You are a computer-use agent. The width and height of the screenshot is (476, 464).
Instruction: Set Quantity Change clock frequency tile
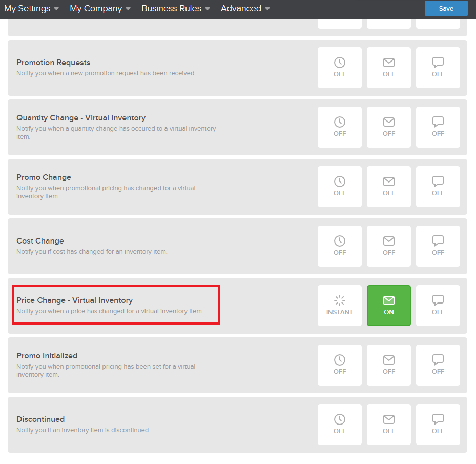pyautogui.click(x=339, y=127)
